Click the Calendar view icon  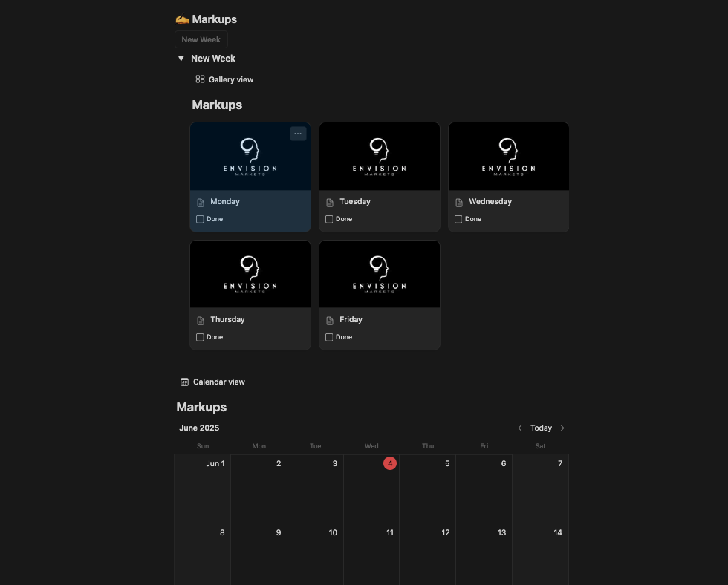pyautogui.click(x=184, y=382)
